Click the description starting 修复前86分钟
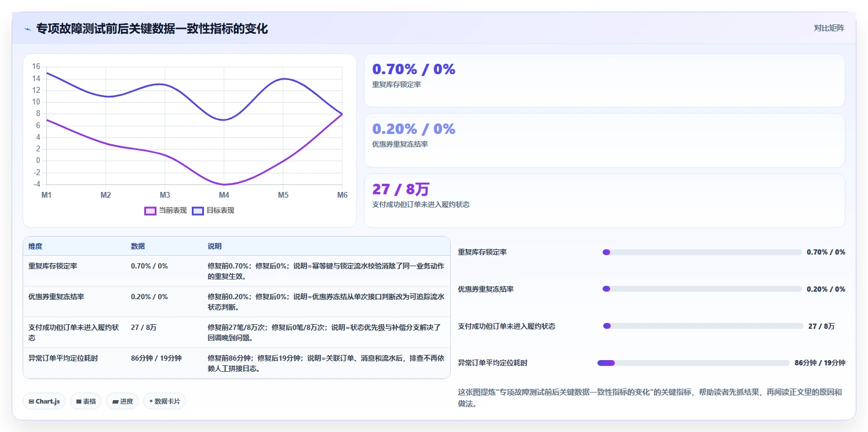 326,363
